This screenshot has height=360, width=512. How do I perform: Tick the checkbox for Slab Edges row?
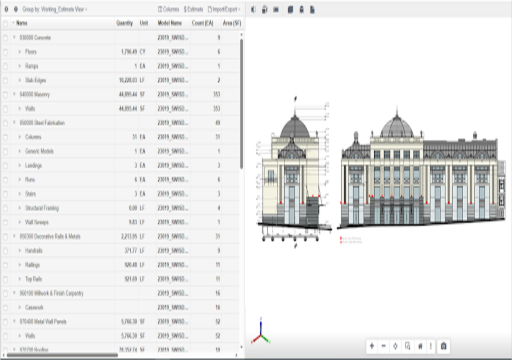(5, 81)
